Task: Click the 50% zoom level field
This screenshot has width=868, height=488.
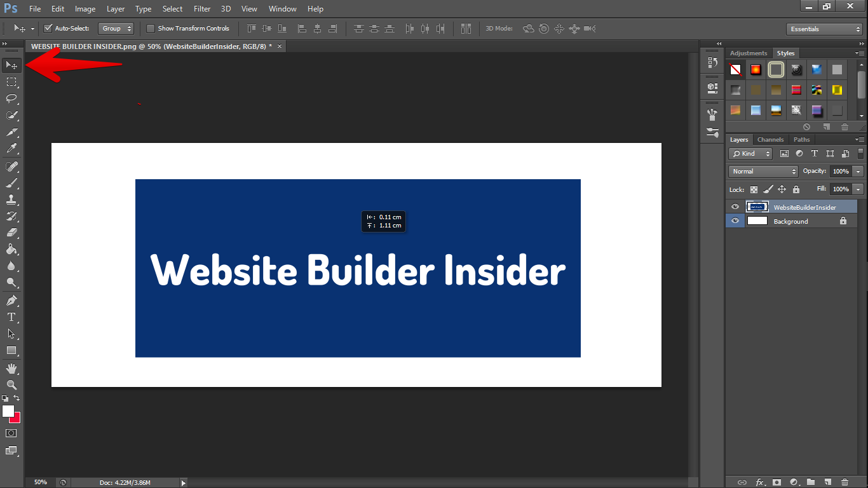Action: (x=40, y=482)
